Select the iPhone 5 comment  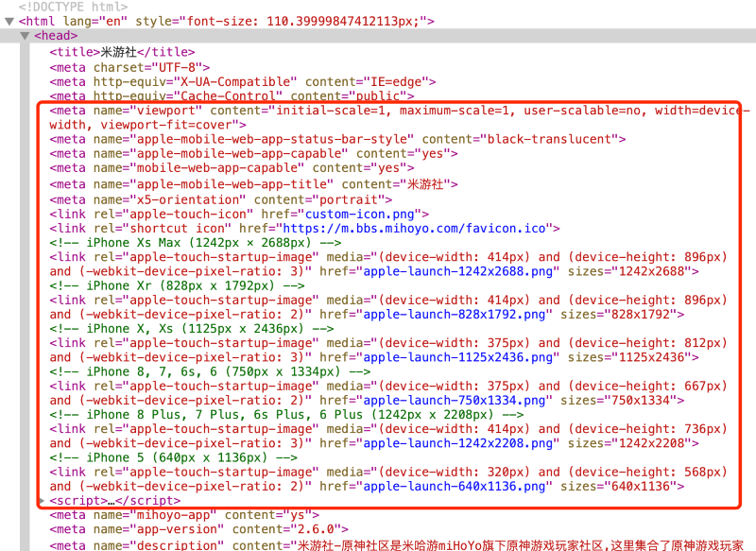tap(173, 457)
